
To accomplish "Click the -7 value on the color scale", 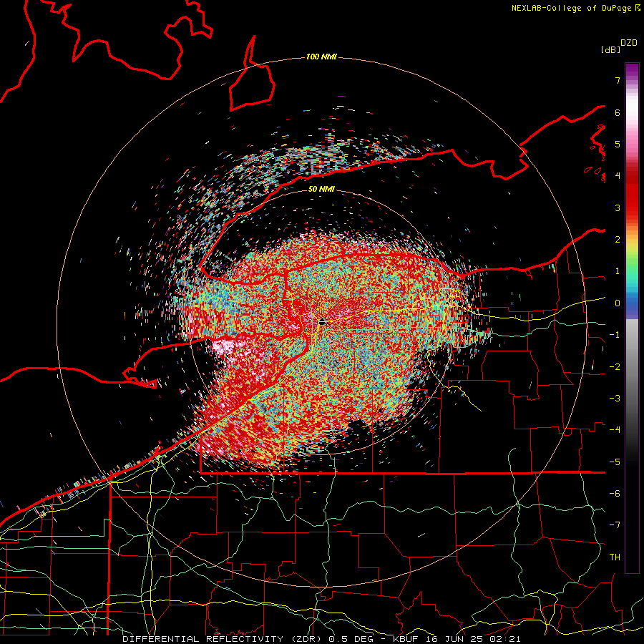I will [x=615, y=525].
